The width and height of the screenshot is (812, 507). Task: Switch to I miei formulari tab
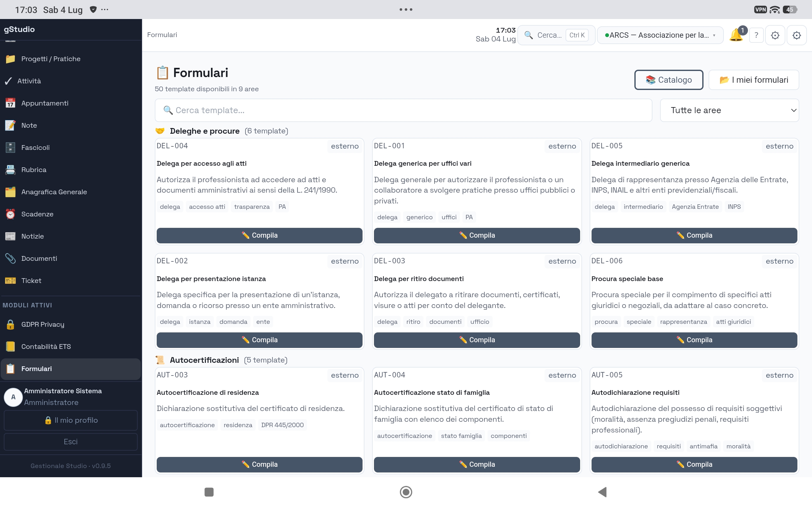753,80
